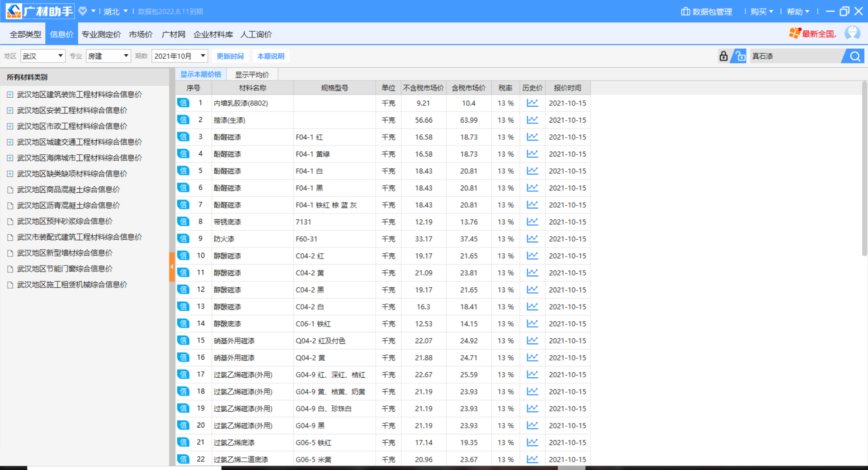Switch to 专业测定价 tab
This screenshot has width=868, height=470.
tap(101, 34)
